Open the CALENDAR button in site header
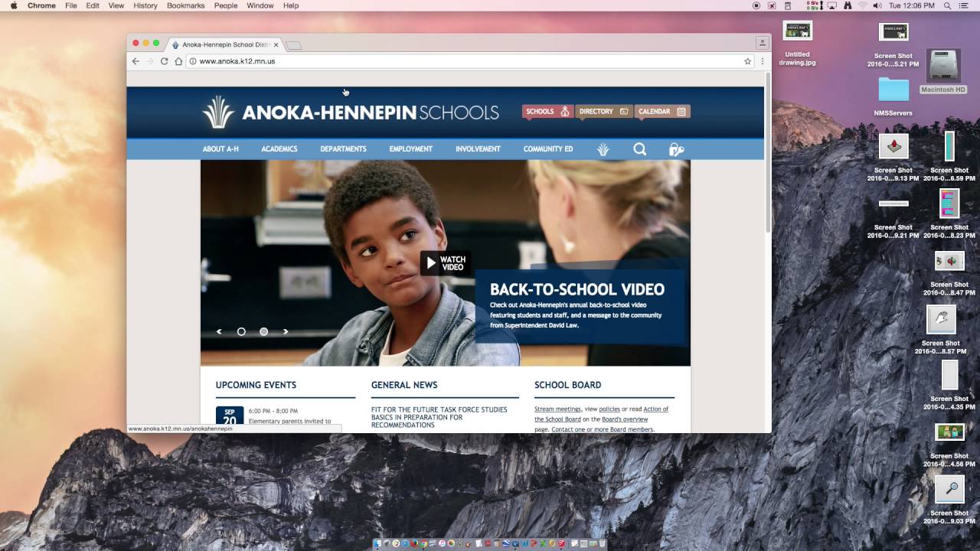This screenshot has height=551, width=980. coord(662,112)
